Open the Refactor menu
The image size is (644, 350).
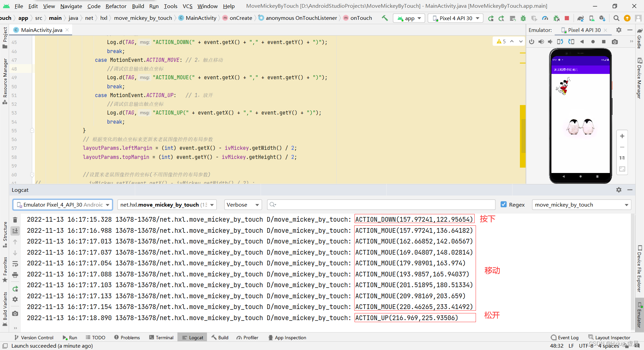pyautogui.click(x=116, y=6)
